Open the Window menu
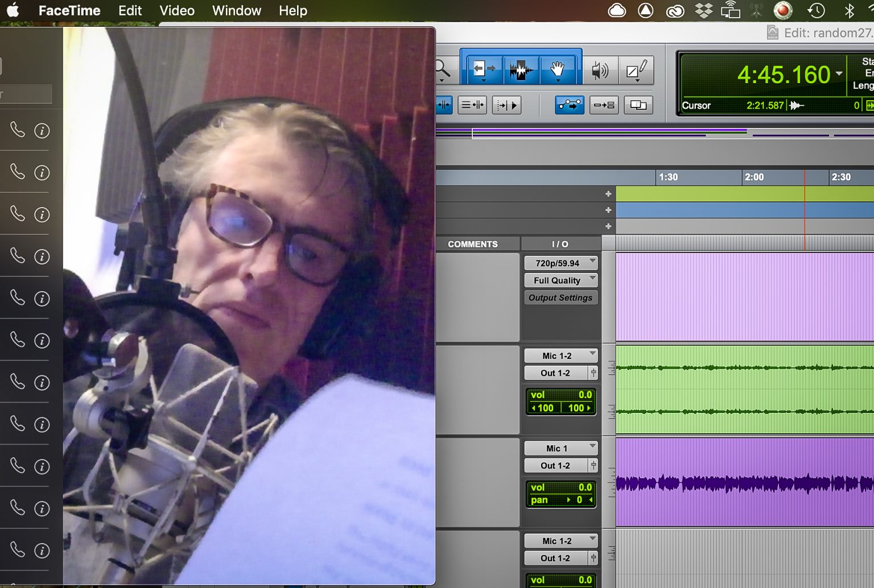 coord(236,10)
